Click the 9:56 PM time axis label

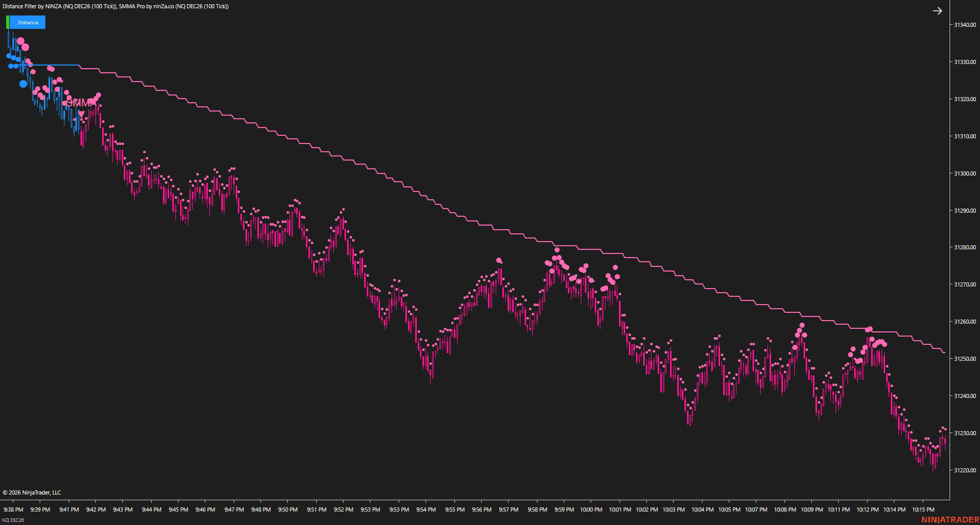(482, 510)
